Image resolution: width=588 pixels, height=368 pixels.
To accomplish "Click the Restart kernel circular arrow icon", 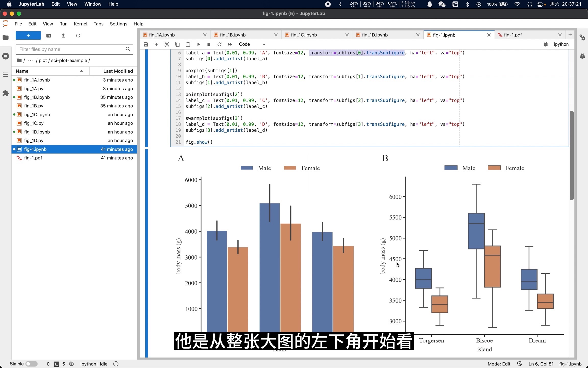I will pyautogui.click(x=219, y=44).
